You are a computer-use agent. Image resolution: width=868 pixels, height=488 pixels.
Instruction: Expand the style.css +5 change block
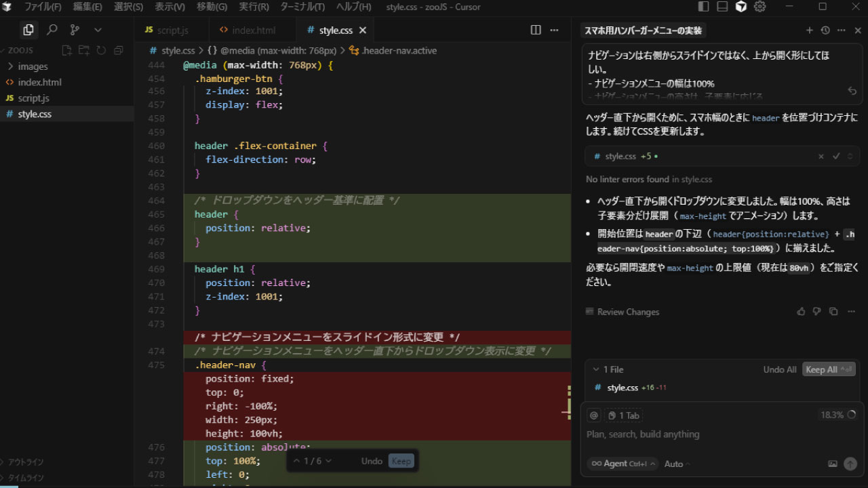(850, 157)
